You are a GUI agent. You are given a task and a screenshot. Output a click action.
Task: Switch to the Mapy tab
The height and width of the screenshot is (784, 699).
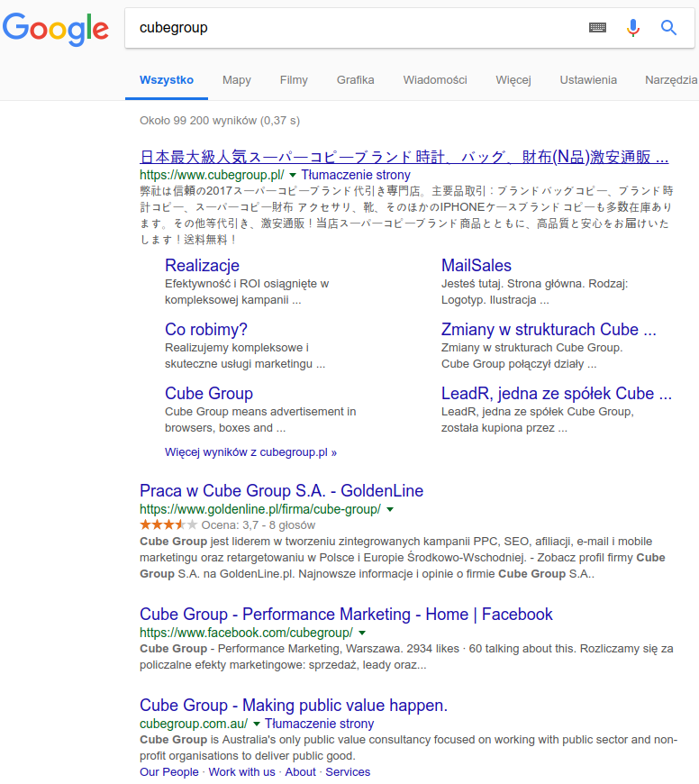pyautogui.click(x=237, y=80)
